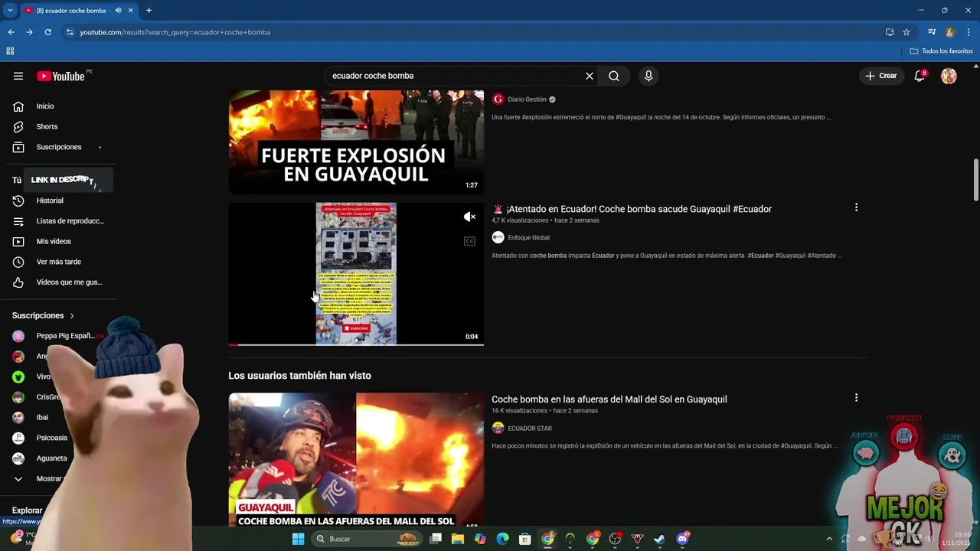
Task: Open the Windows Start menu
Action: [298, 539]
